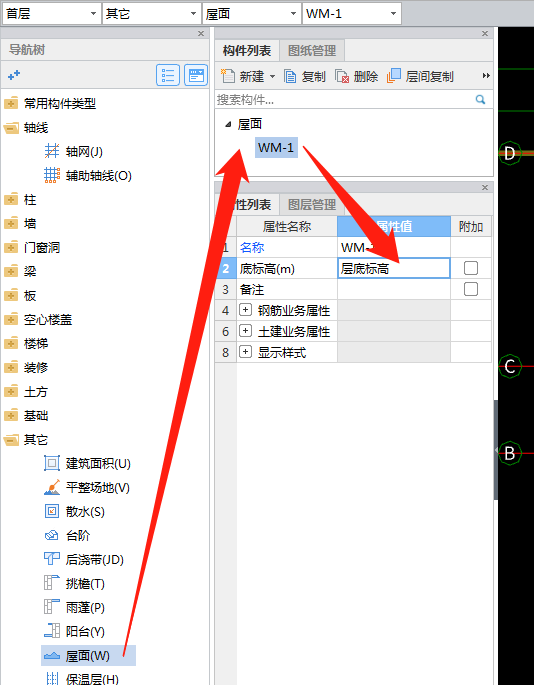Select 挑檐(T) item
This screenshot has height=685, width=534.
(x=74, y=584)
